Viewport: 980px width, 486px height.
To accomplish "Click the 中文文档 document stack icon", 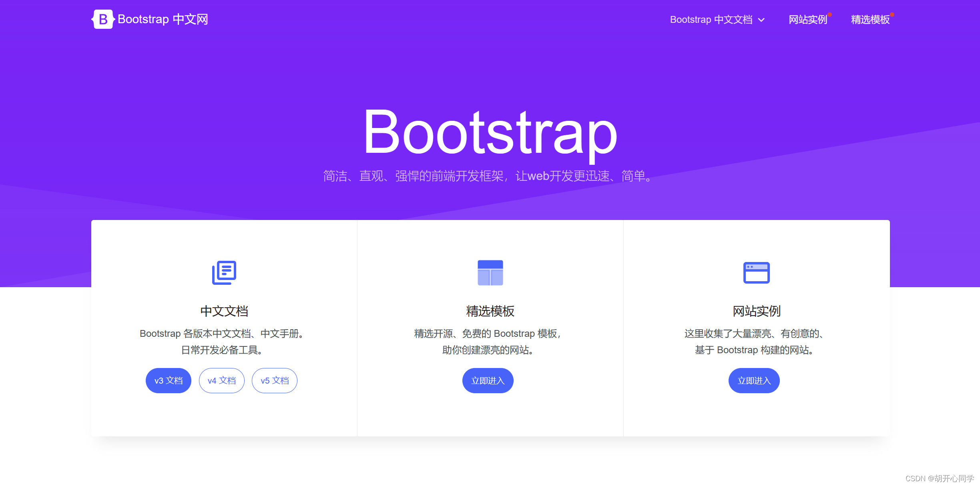I will (x=224, y=272).
